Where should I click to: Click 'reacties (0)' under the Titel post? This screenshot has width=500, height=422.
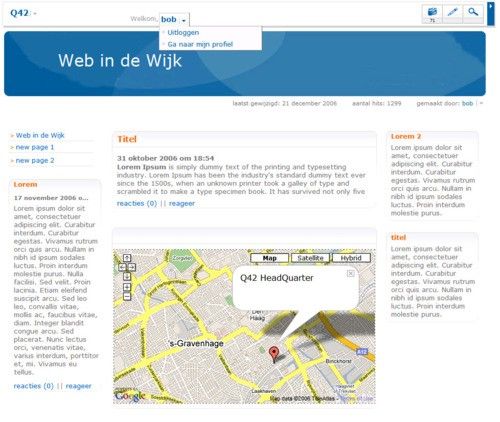[137, 203]
